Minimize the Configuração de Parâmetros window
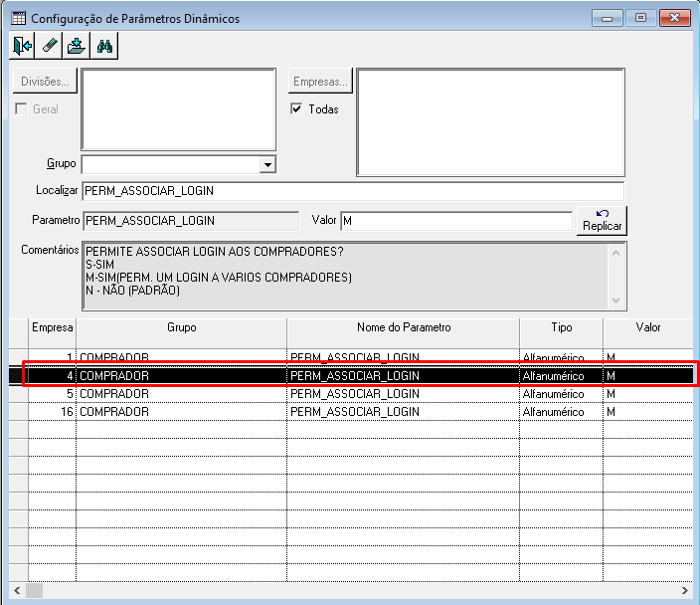Screen dimensions: 700x605 [x=607, y=18]
